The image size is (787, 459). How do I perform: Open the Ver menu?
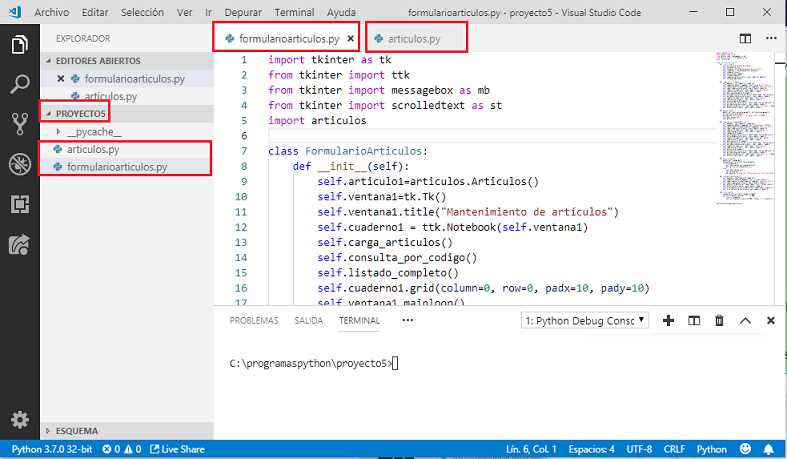[x=184, y=12]
